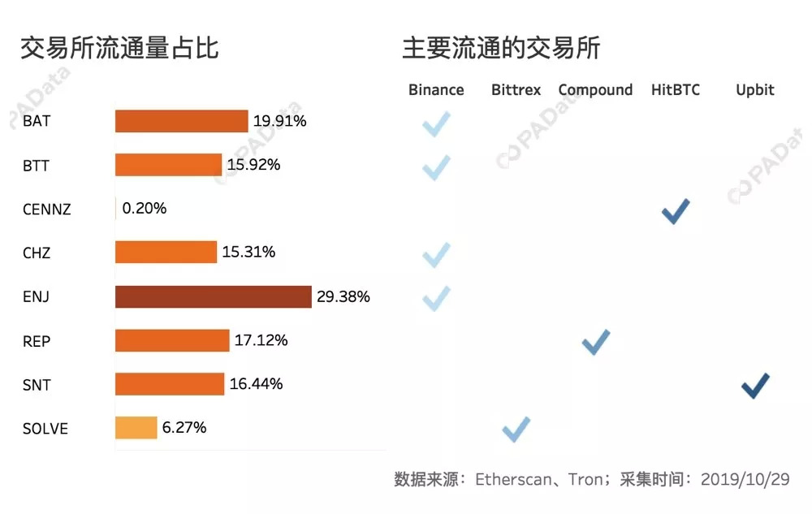Select the Binance column header
The image size is (812, 514).
(x=436, y=90)
